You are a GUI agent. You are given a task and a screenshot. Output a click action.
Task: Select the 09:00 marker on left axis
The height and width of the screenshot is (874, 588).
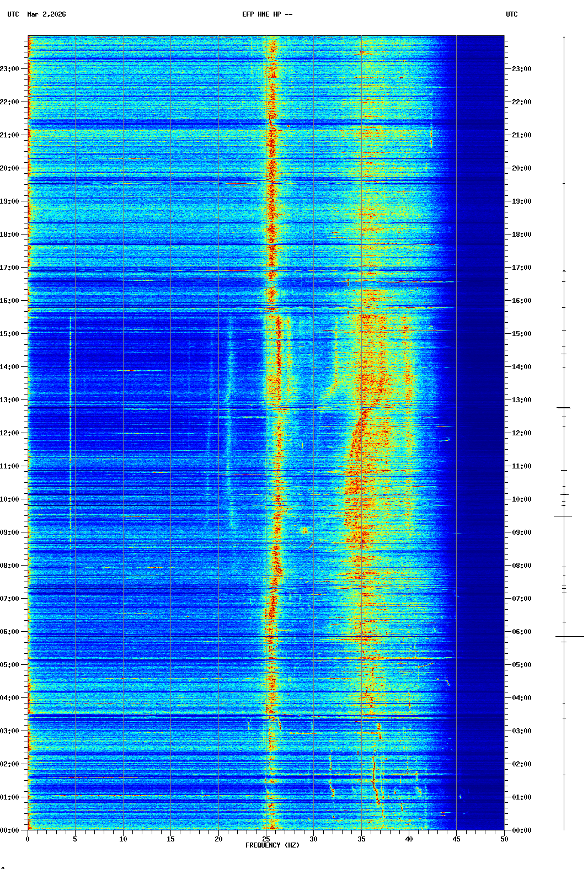pos(9,532)
